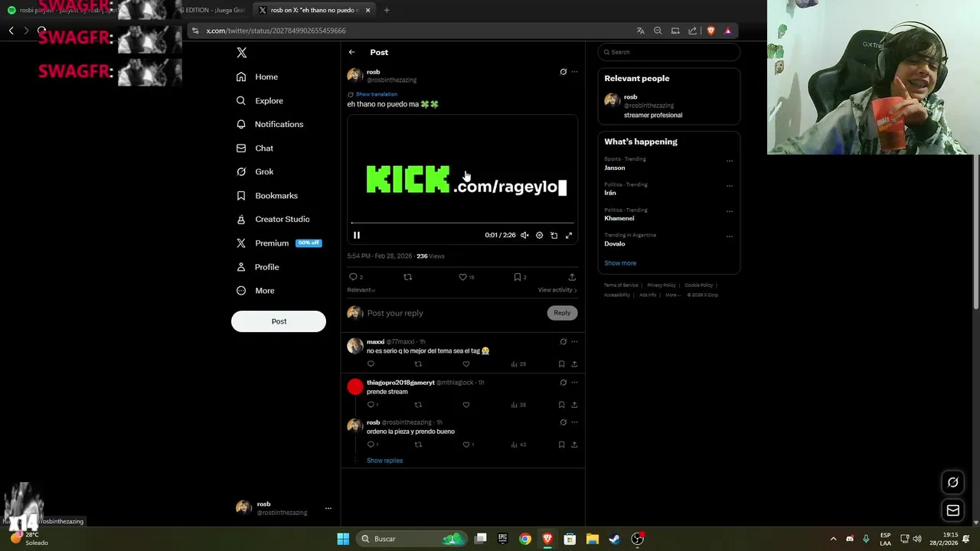Screen dimensions: 980x551
Task: Open Notifications in the sidebar
Action: click(x=269, y=124)
